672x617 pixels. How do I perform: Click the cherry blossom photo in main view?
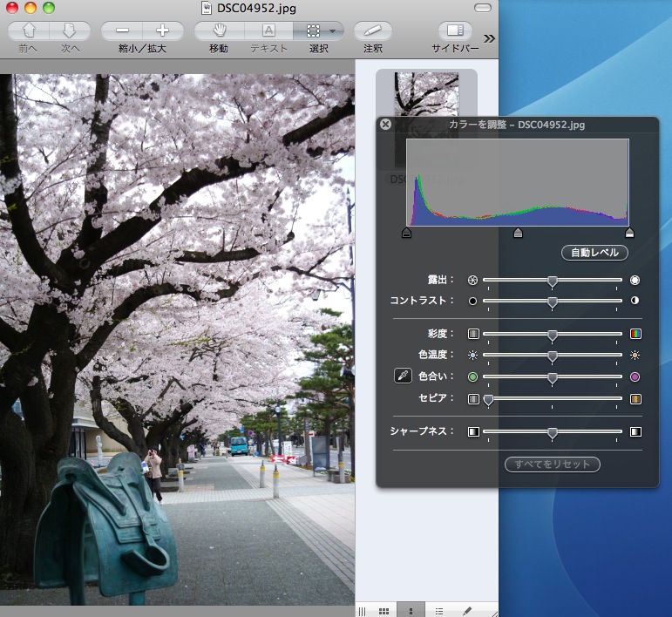point(178,339)
